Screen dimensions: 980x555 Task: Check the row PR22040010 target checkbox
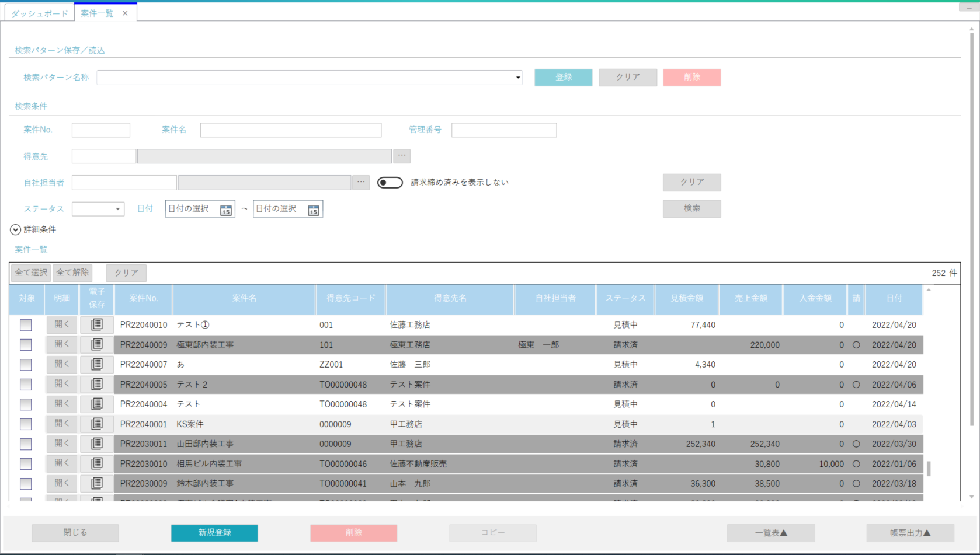26,325
